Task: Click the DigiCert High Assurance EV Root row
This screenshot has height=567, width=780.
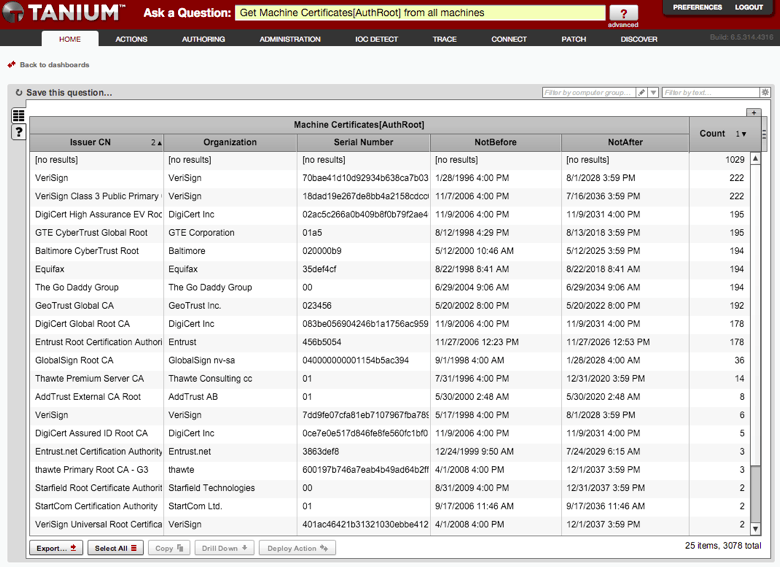Action: (389, 214)
